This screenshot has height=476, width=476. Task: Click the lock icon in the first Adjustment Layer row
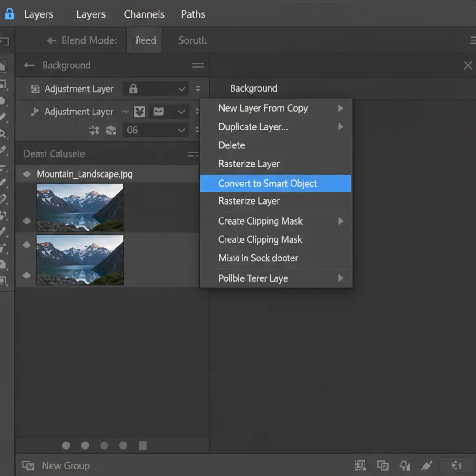(x=133, y=89)
